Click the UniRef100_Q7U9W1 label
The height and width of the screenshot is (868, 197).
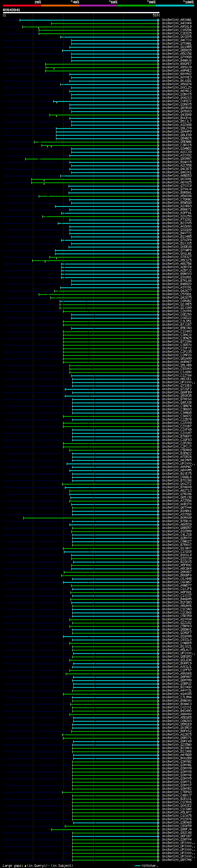pos(176,43)
